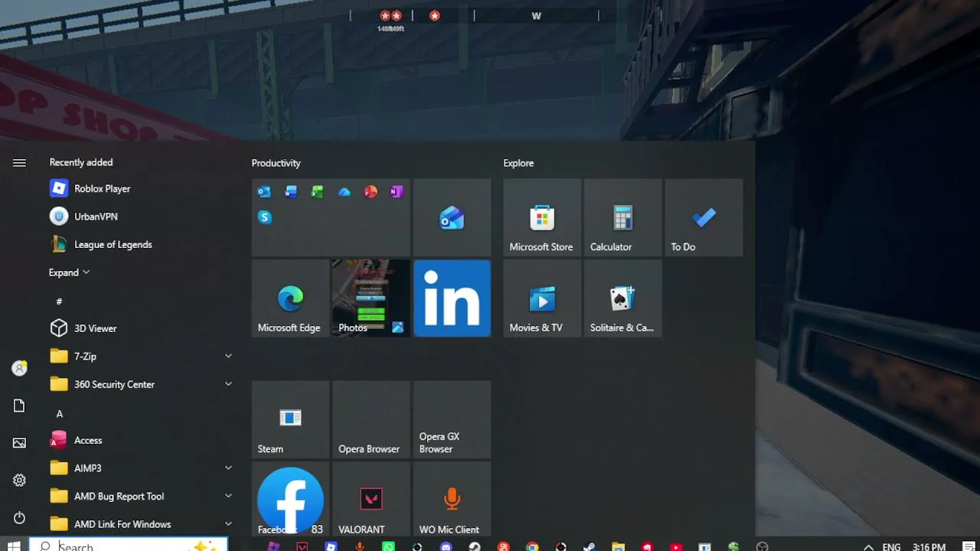Expand the AMD Link For Windows chevron
This screenshot has height=551, width=980.
coord(228,523)
